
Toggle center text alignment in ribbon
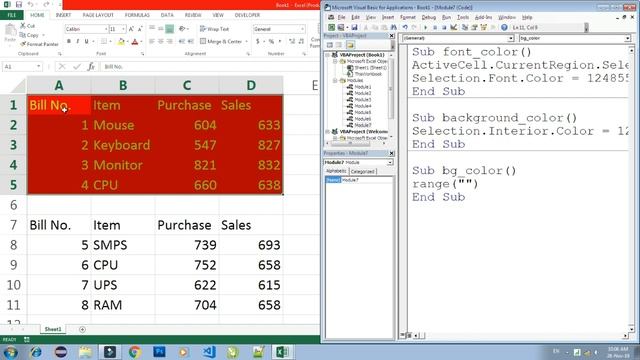pyautogui.click(x=160, y=41)
